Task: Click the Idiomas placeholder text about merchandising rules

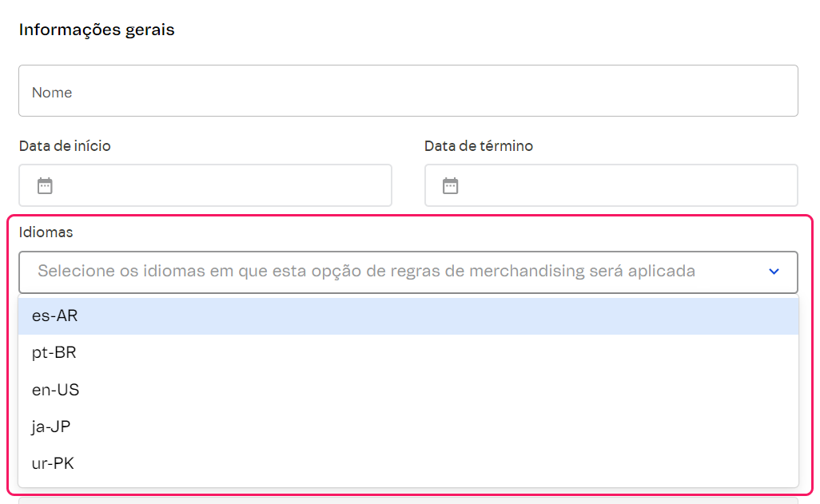Action: pos(366,272)
